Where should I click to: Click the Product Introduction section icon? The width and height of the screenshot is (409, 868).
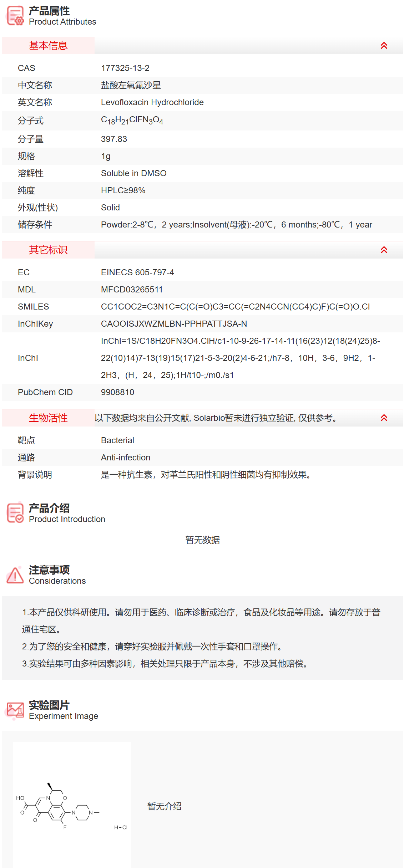[x=15, y=513]
